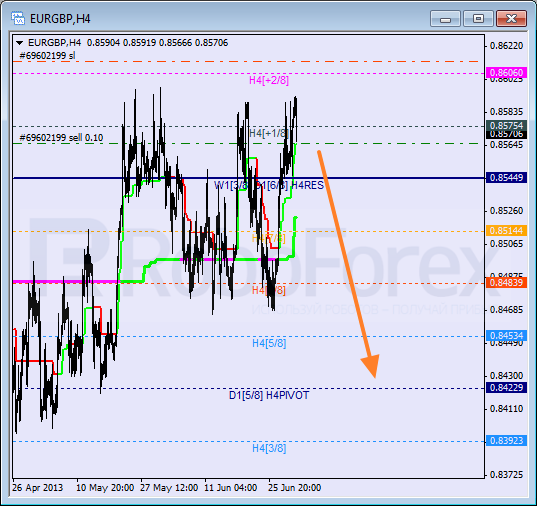Select the H4[3/8] level label
537x506 pixels.
click(x=269, y=448)
